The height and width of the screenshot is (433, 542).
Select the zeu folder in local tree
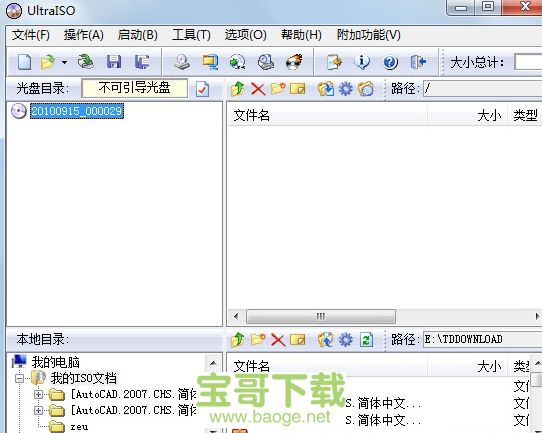pos(79,427)
